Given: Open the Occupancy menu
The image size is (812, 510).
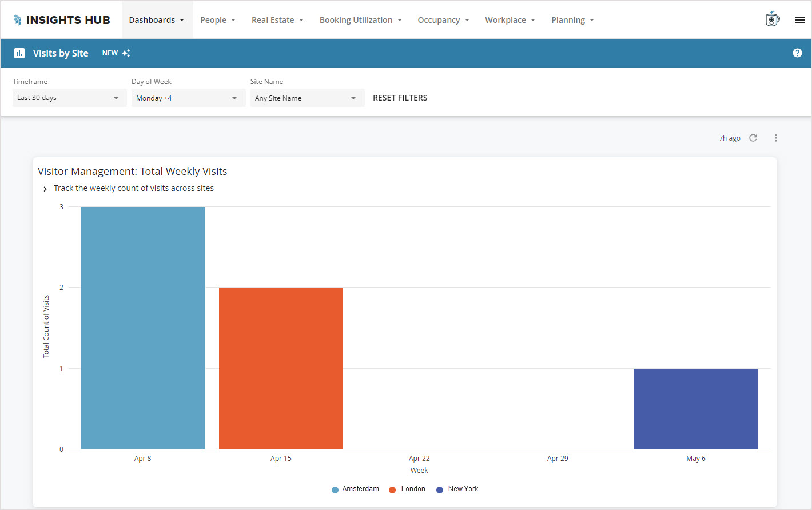Looking at the screenshot, I should point(443,20).
